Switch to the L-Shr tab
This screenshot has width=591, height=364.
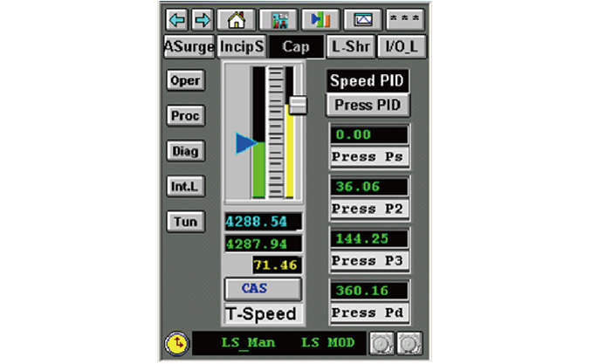350,46
